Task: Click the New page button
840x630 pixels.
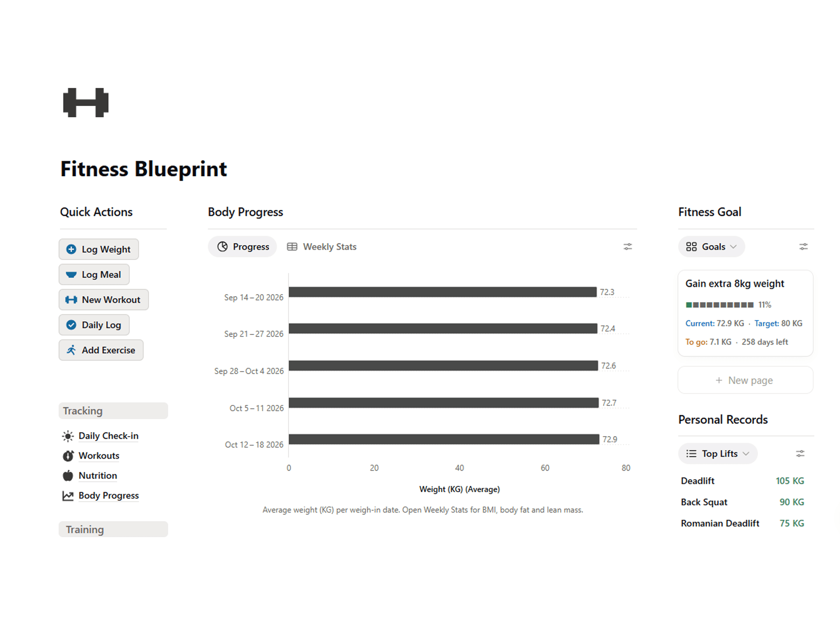Action: point(745,380)
